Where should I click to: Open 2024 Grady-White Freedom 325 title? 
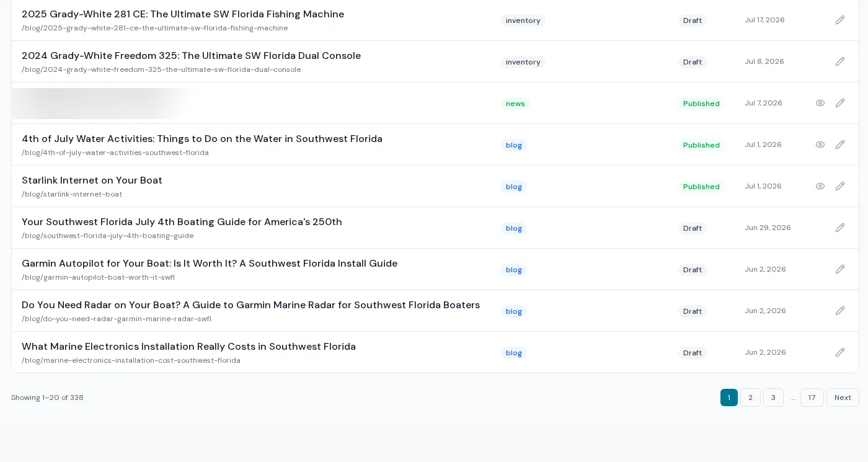(x=191, y=56)
